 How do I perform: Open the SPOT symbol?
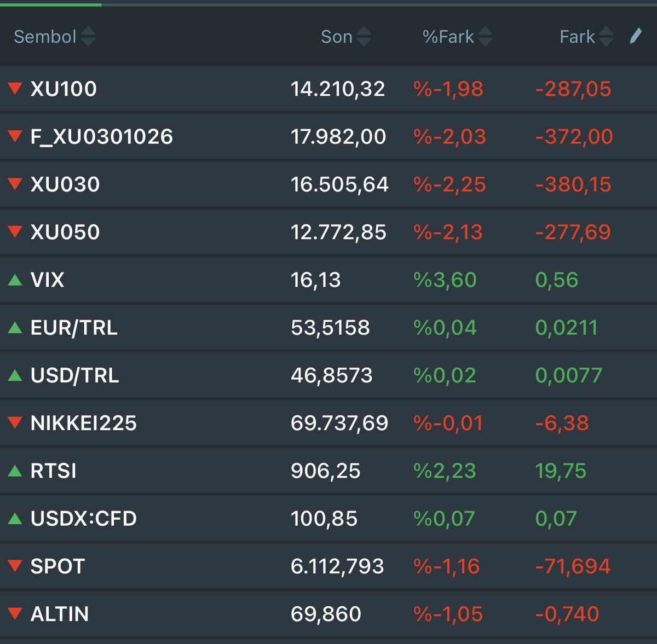pos(57,566)
